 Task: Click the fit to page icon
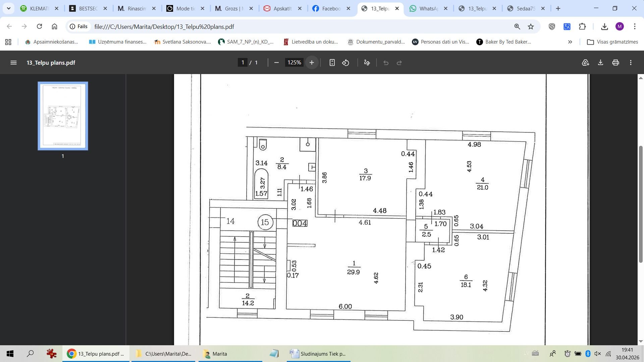(332, 63)
